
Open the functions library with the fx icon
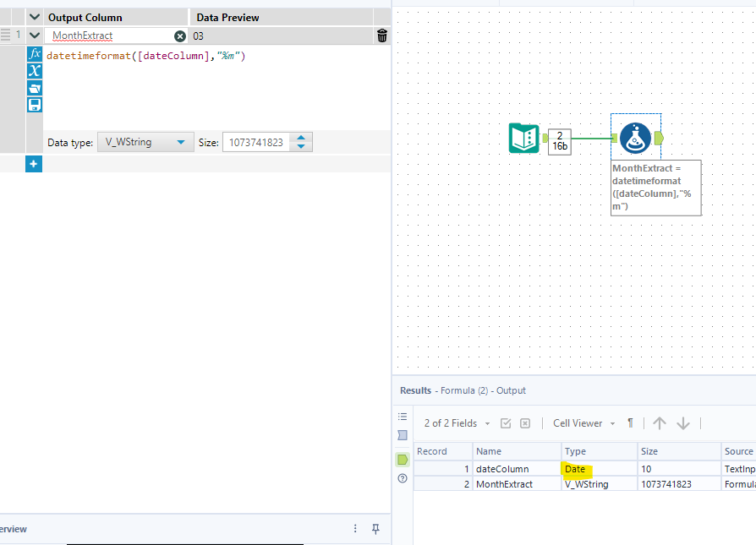(x=34, y=53)
